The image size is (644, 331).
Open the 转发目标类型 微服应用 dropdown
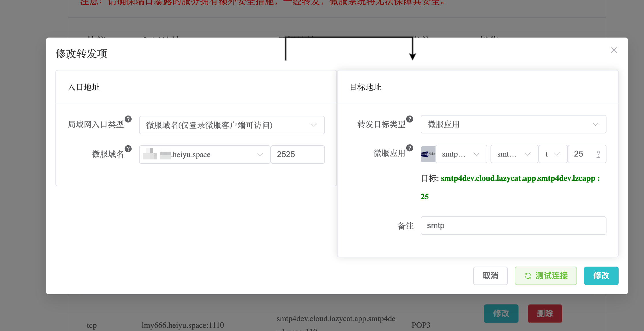(513, 124)
